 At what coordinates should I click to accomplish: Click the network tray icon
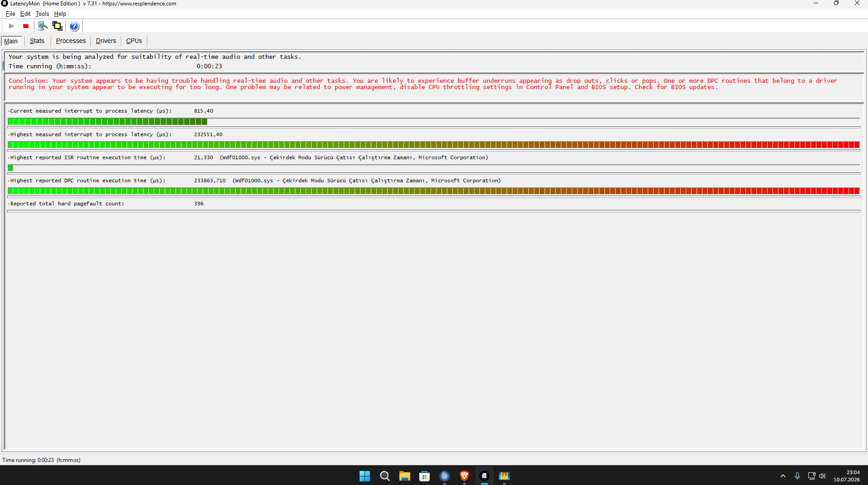click(x=811, y=476)
